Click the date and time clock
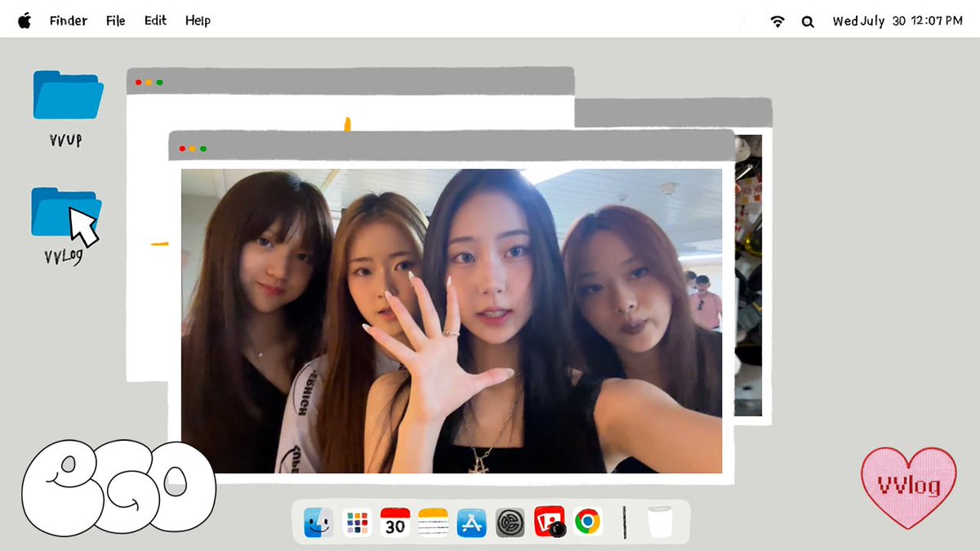Image resolution: width=980 pixels, height=551 pixels. [897, 21]
